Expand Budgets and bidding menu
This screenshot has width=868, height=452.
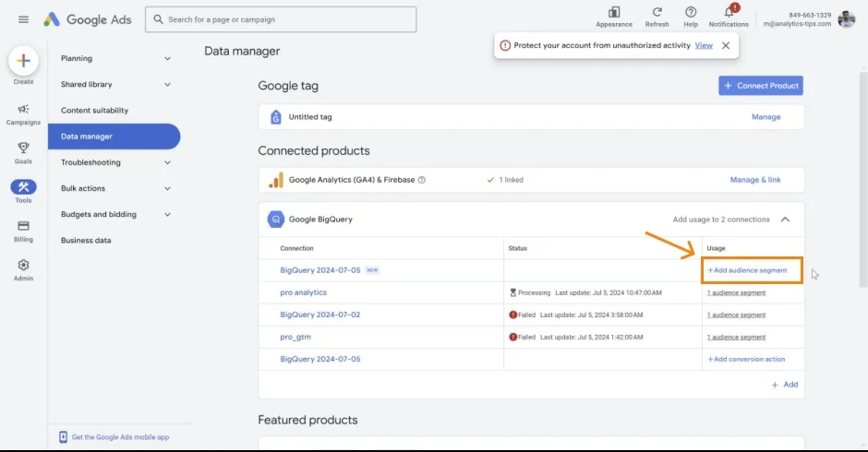pos(167,215)
